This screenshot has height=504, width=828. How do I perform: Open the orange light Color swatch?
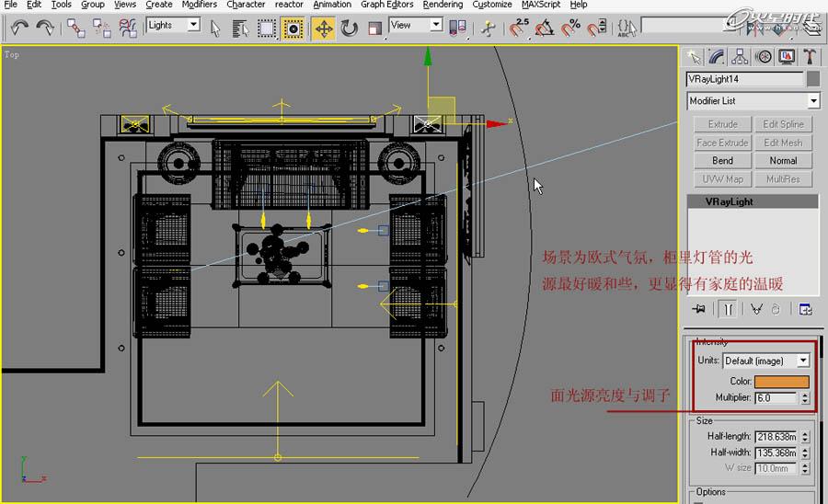tap(781, 381)
